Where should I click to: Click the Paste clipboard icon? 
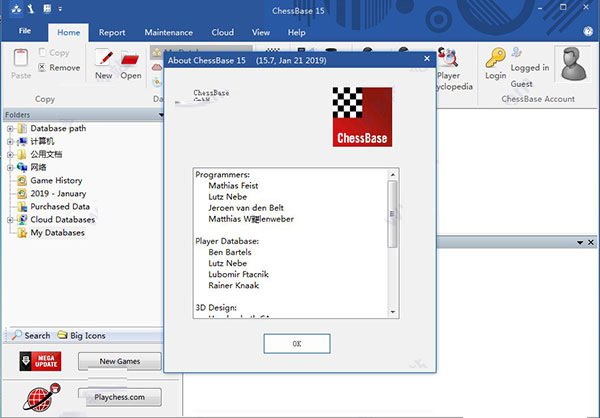click(x=21, y=58)
